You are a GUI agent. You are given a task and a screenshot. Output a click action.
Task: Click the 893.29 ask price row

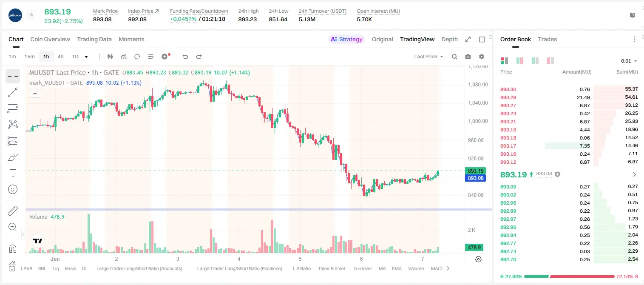[x=569, y=97]
